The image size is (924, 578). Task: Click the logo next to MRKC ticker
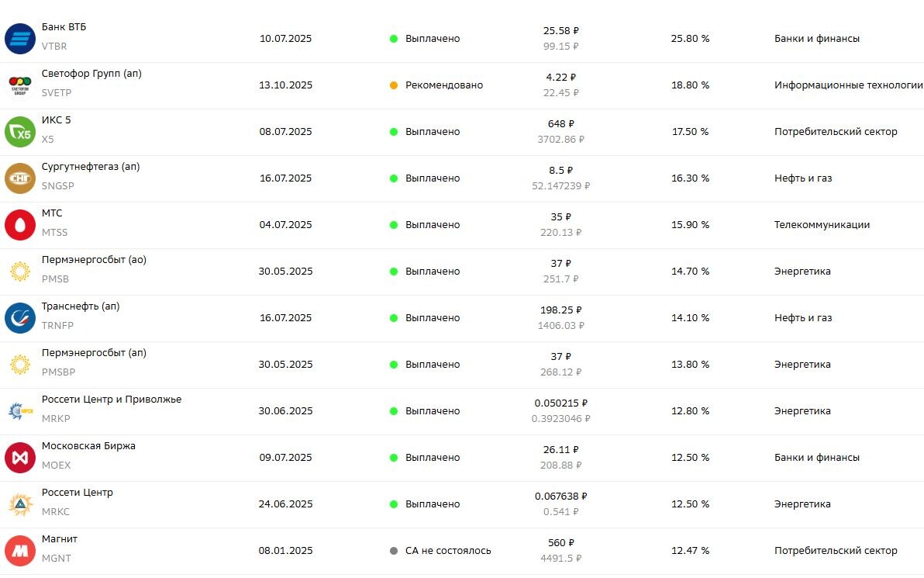(x=20, y=505)
